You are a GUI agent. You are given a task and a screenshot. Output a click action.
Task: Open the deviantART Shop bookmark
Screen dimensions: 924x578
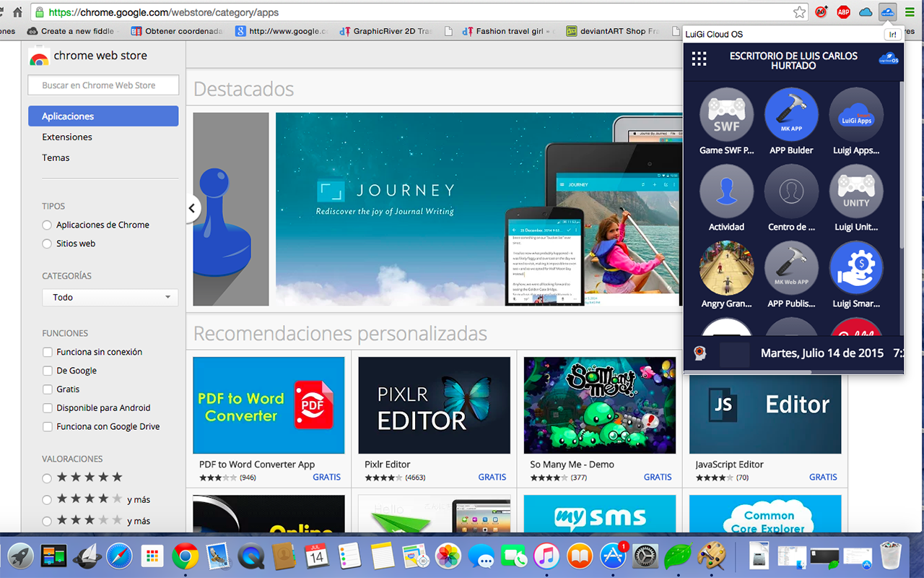pyautogui.click(x=613, y=31)
